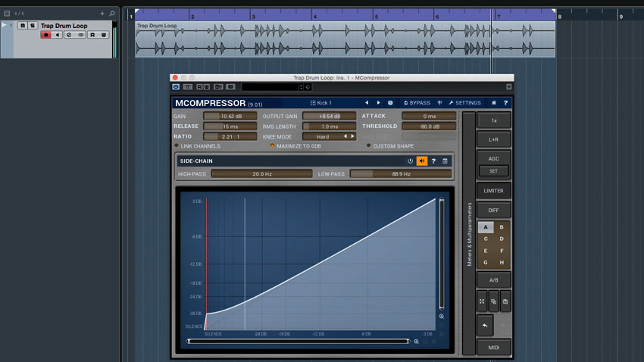Expand Meters & Multiparameters side panel
The image size is (644, 362).
[x=469, y=233]
